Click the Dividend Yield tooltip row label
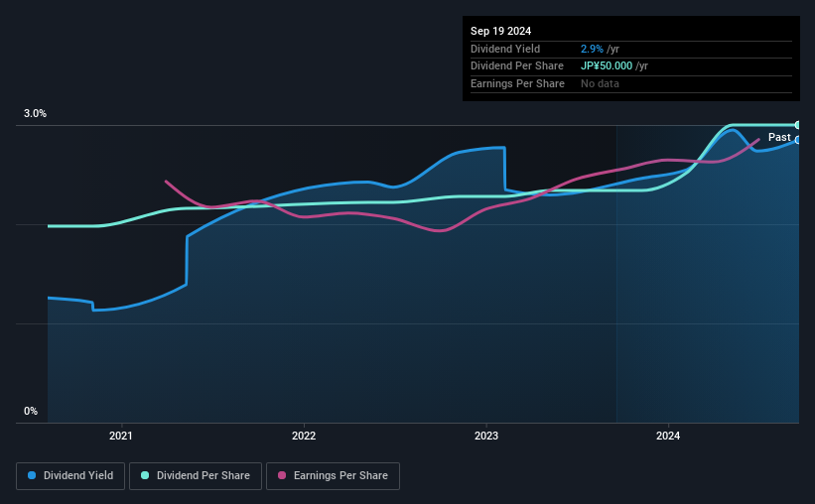The image size is (815, 504). (505, 49)
